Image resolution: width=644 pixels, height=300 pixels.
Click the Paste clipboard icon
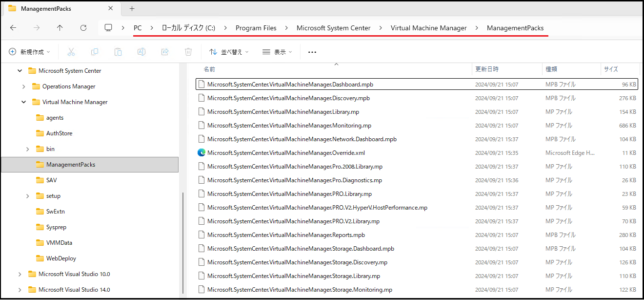click(118, 52)
